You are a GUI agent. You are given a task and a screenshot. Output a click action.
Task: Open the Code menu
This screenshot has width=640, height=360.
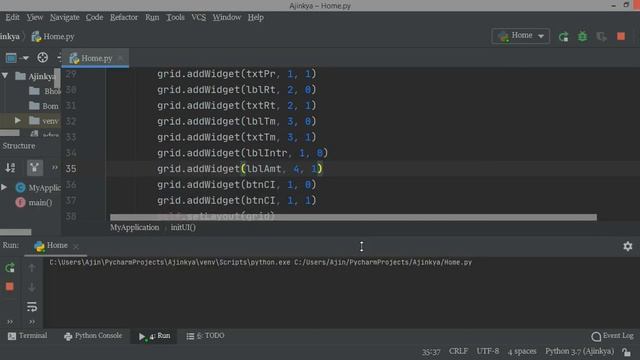[x=94, y=17]
